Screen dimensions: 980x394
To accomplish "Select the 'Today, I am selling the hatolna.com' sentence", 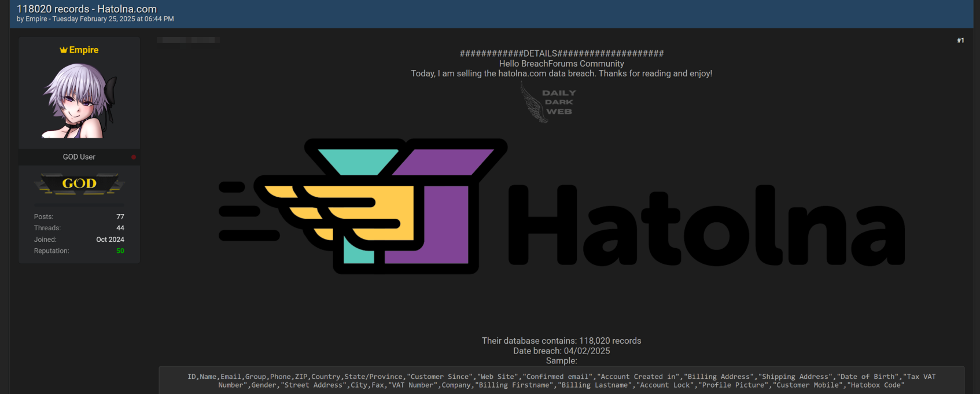I will pos(562,73).
